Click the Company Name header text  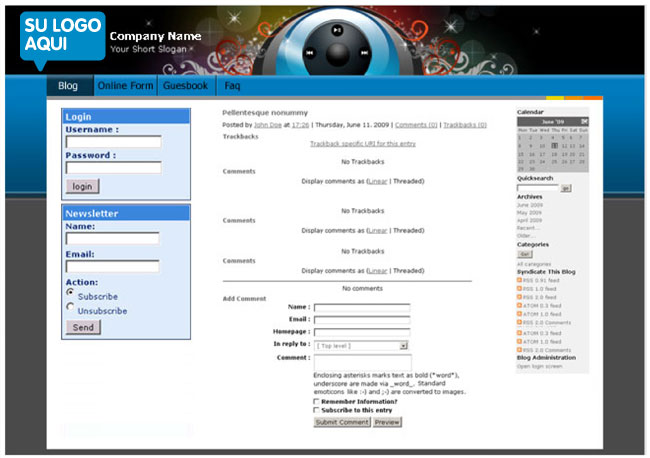155,36
